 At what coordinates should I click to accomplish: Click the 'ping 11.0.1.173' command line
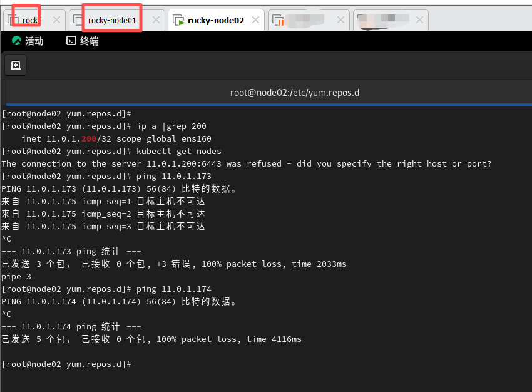click(x=174, y=177)
